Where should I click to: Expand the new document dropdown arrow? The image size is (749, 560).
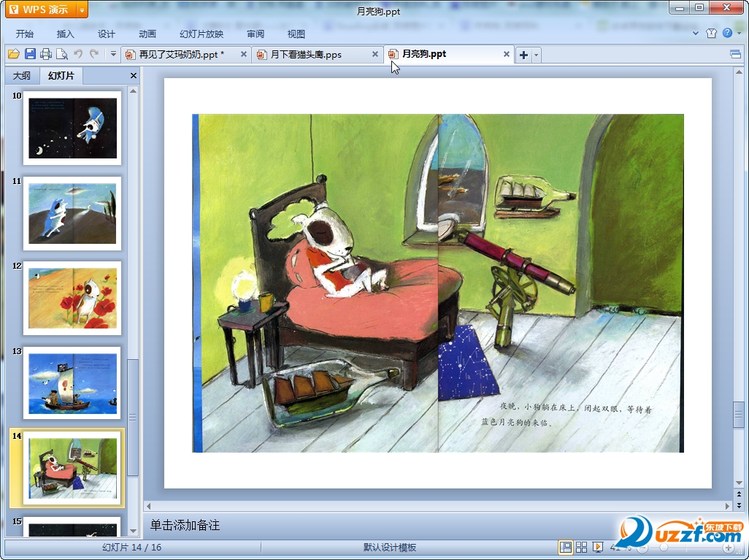pyautogui.click(x=536, y=55)
